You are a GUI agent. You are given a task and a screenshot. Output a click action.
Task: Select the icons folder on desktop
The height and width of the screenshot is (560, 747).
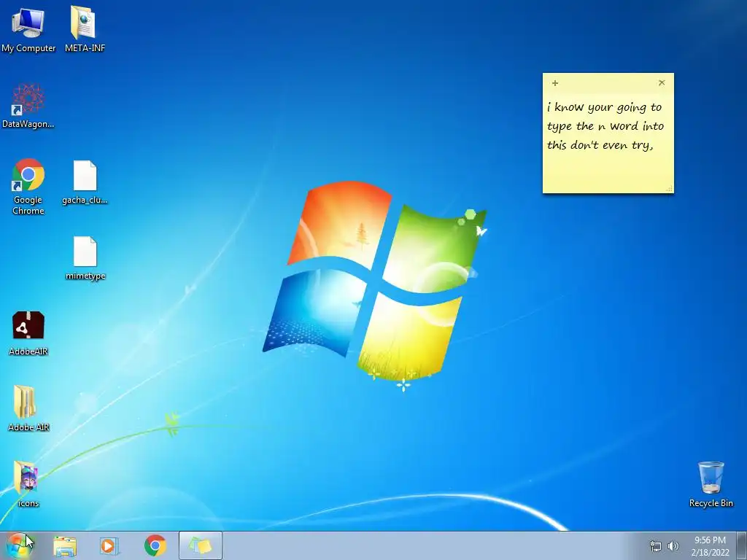[28, 484]
